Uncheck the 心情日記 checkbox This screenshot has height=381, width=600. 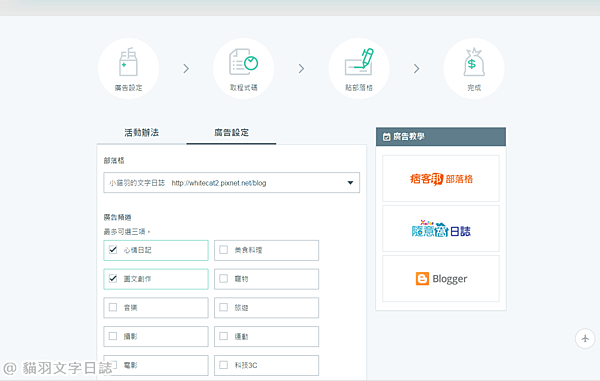[x=113, y=250]
